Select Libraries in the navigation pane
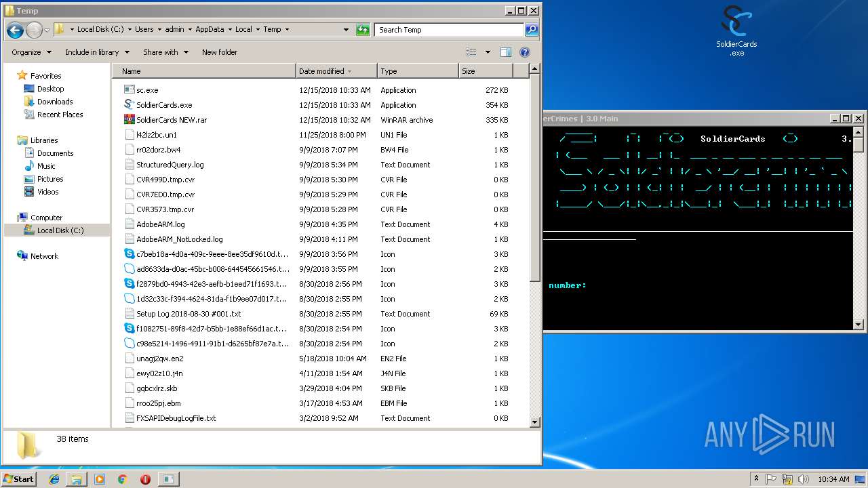Image resolution: width=868 pixels, height=488 pixels. click(x=44, y=140)
